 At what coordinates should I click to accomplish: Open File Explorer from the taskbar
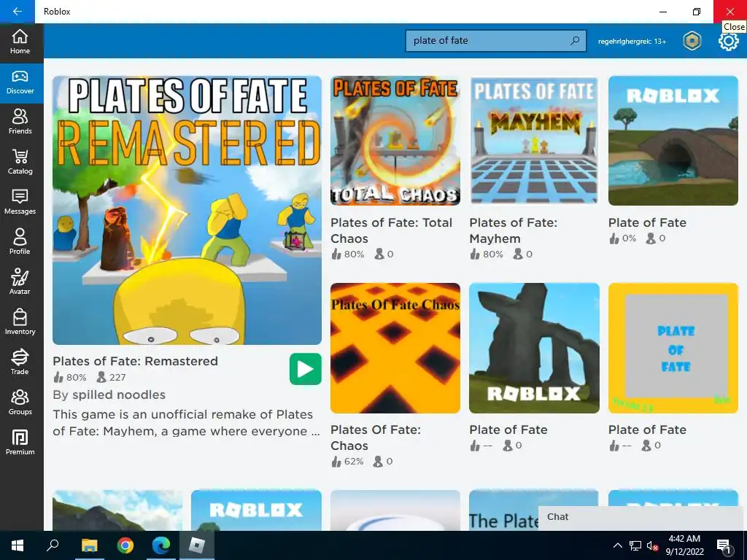click(x=89, y=545)
